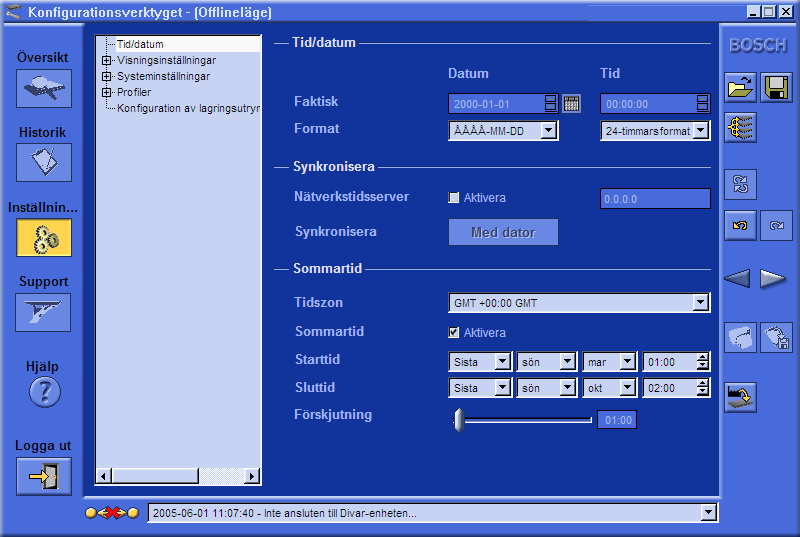Click the BOSCH logo
This screenshot has width=800, height=537.
758,45
